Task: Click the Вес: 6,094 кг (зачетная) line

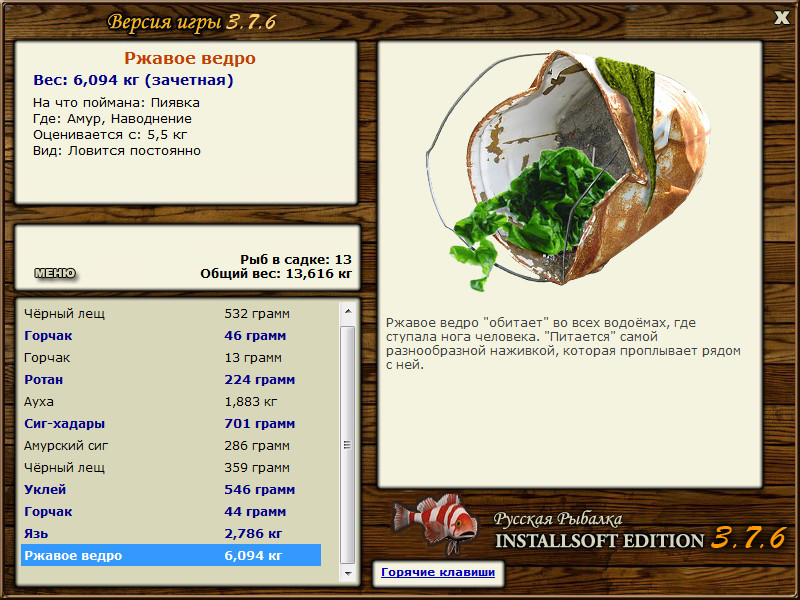Action: (x=133, y=80)
